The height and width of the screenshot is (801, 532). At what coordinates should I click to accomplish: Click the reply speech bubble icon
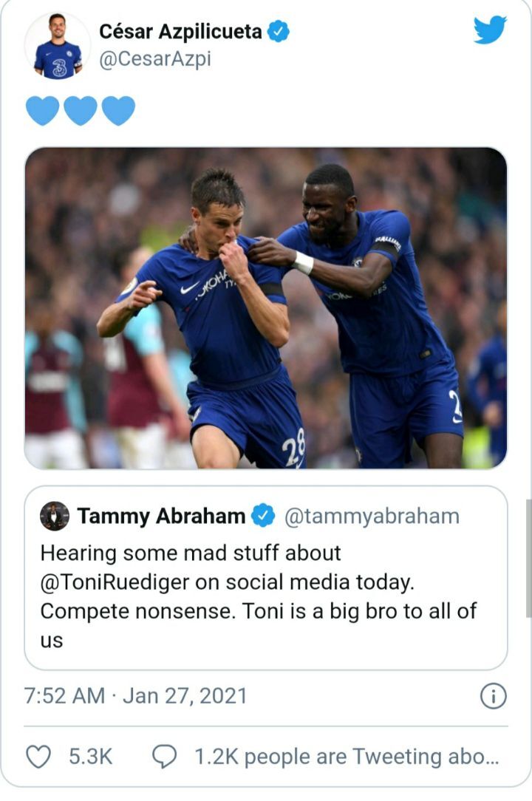pos(164,757)
